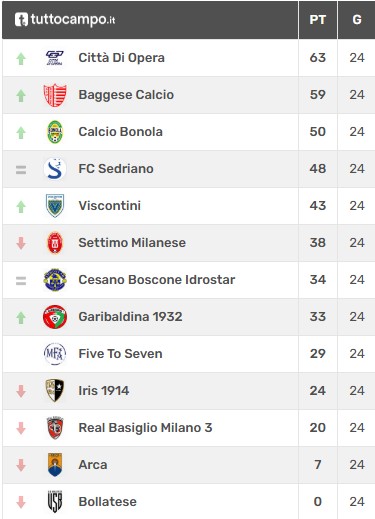Click the red down arrow beside Settimo Milanese

click(x=21, y=243)
